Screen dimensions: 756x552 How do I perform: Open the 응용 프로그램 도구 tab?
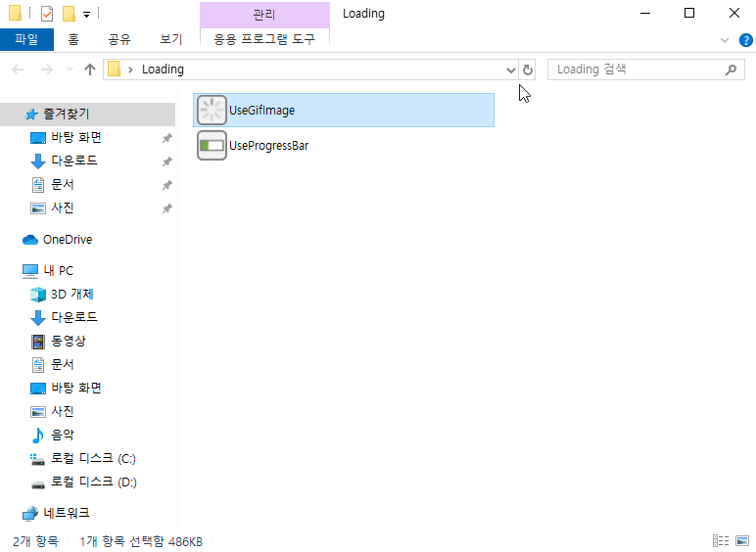[x=264, y=39]
